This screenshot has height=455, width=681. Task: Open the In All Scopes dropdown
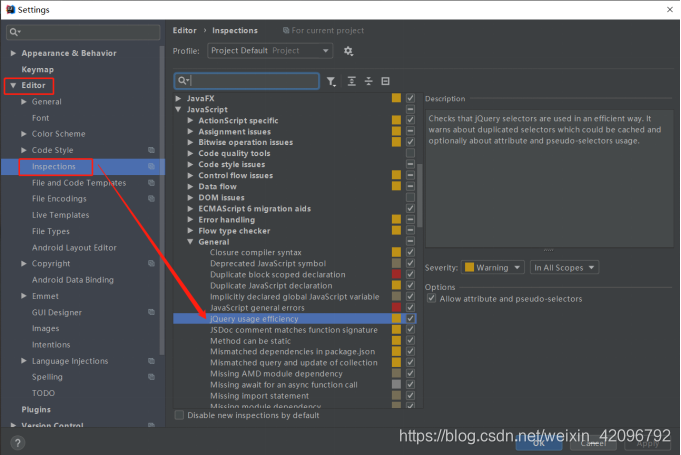[x=564, y=267]
